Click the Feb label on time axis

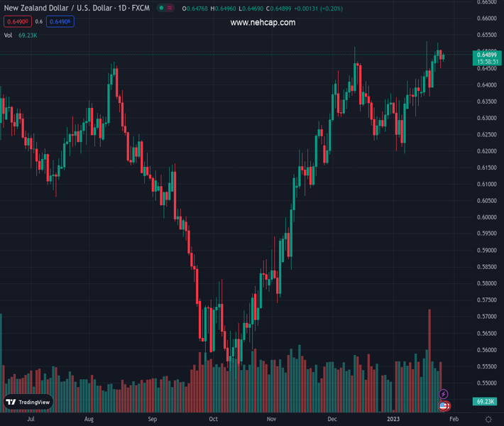click(454, 419)
